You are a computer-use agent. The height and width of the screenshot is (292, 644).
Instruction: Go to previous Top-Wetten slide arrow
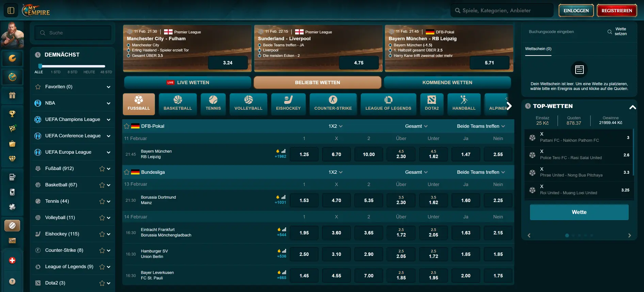529,235
